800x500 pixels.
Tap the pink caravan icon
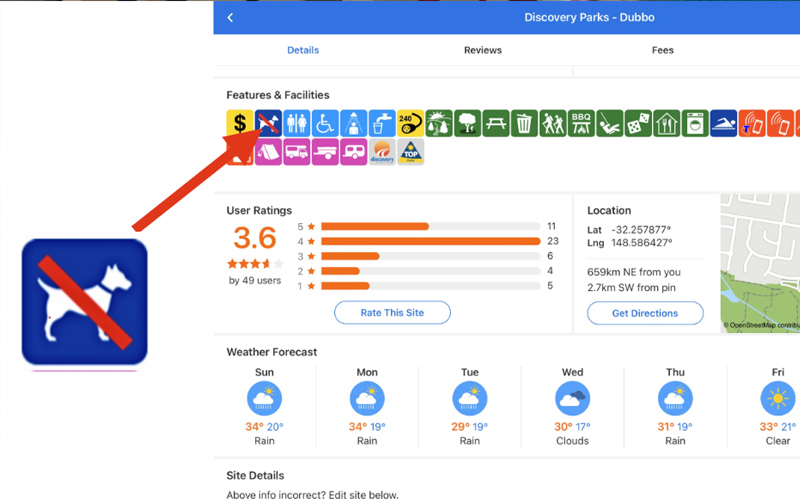(x=354, y=152)
